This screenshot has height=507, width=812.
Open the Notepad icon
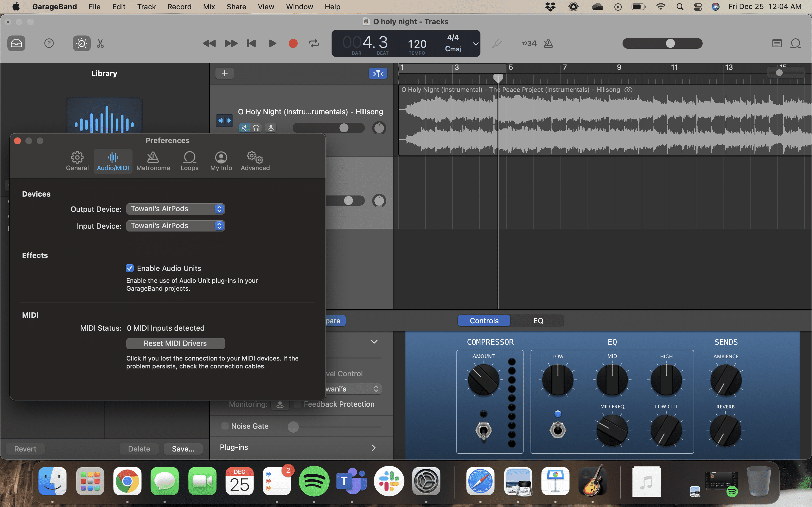pos(777,43)
